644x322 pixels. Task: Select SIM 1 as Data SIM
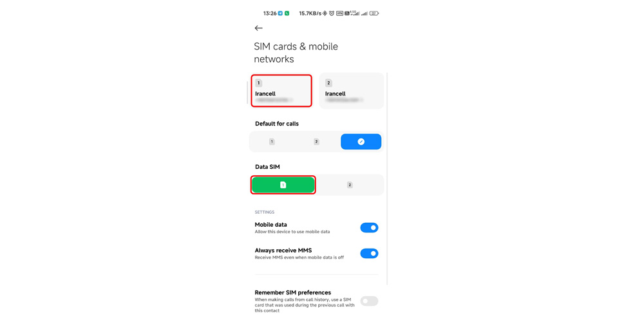[283, 185]
